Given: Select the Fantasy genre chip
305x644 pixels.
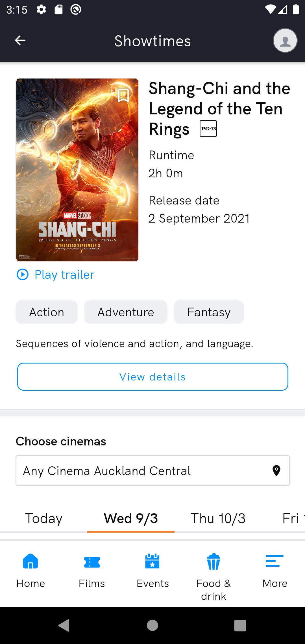Looking at the screenshot, I should pyautogui.click(x=209, y=312).
